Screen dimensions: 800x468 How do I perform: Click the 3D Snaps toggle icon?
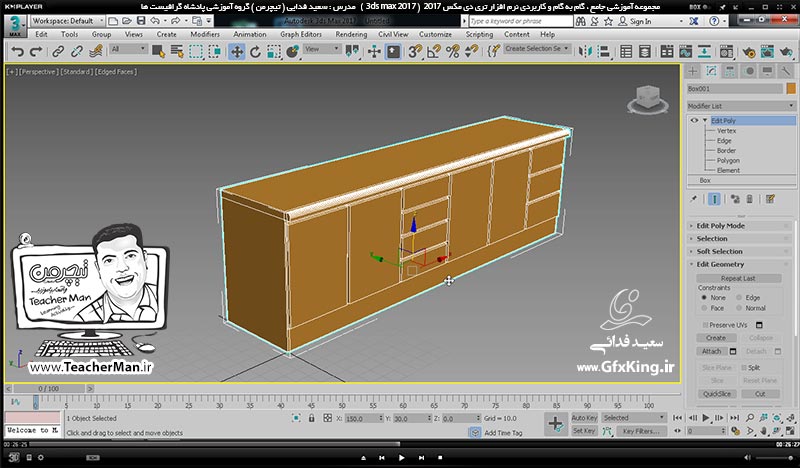point(415,52)
